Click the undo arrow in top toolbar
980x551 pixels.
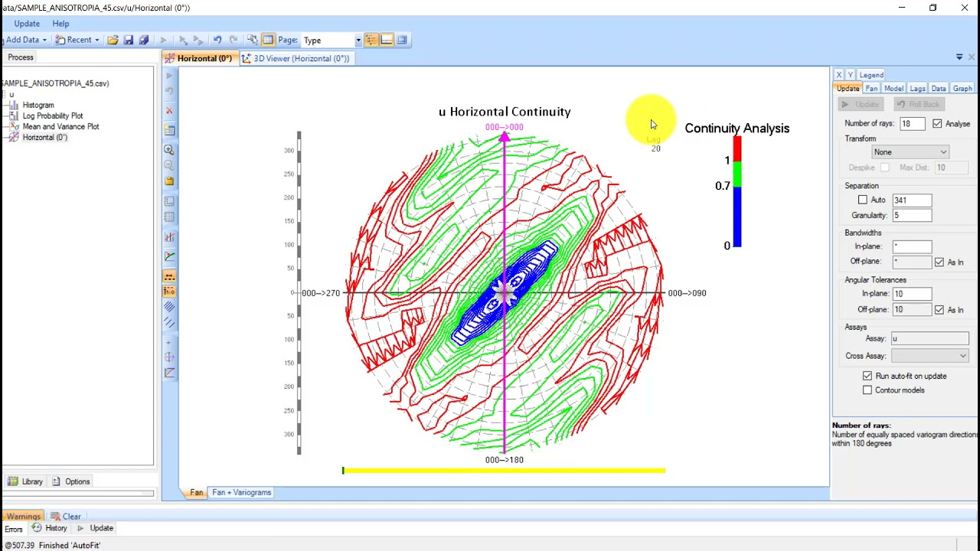[217, 40]
